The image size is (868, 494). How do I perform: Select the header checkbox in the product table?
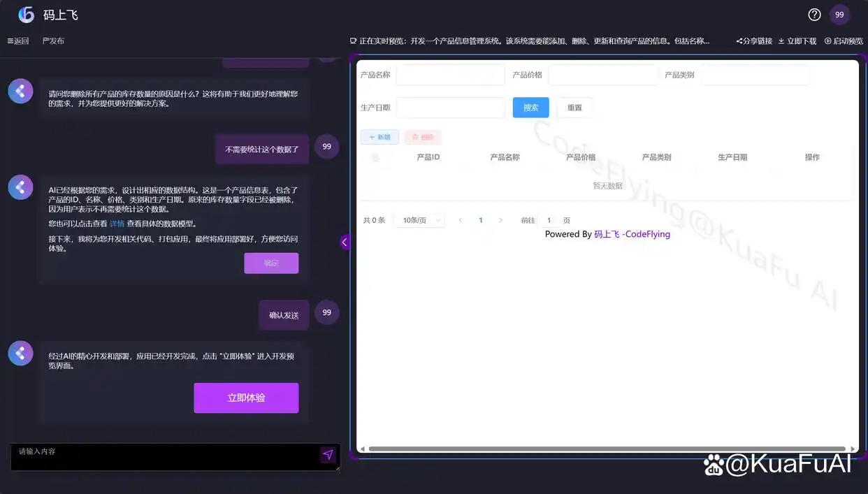point(375,157)
